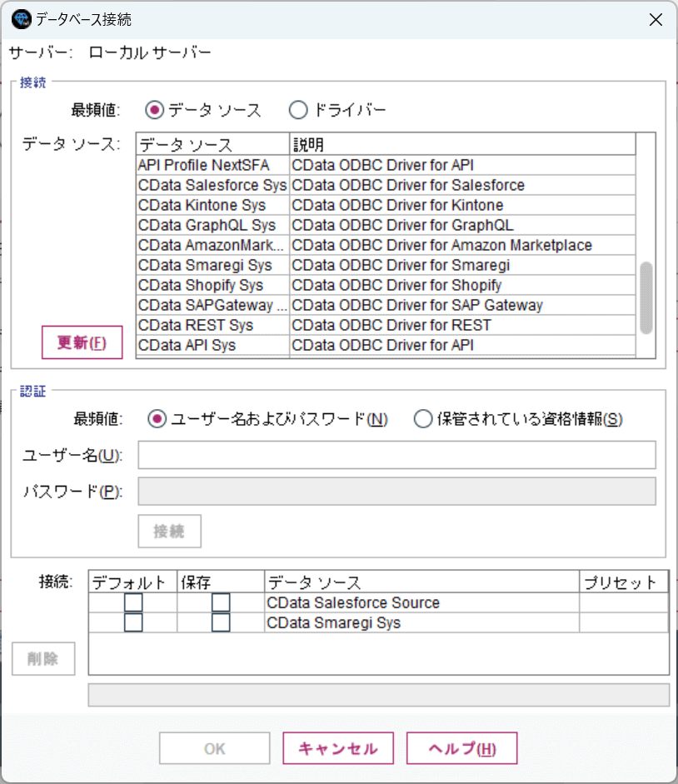Choose 保管されている資格情報 authentication option
Image resolution: width=678 pixels, height=784 pixels.
click(x=422, y=418)
